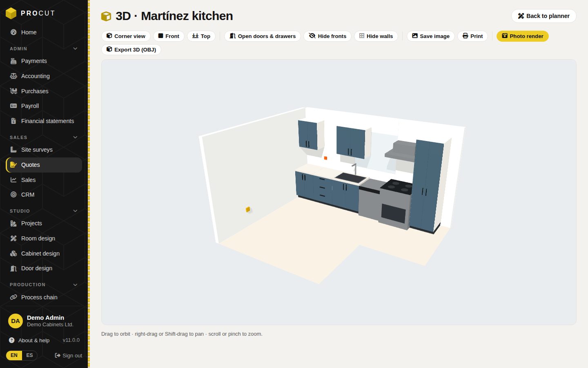Image resolution: width=588 pixels, height=368 pixels.
Task: Open CRM target icon
Action: point(13,195)
